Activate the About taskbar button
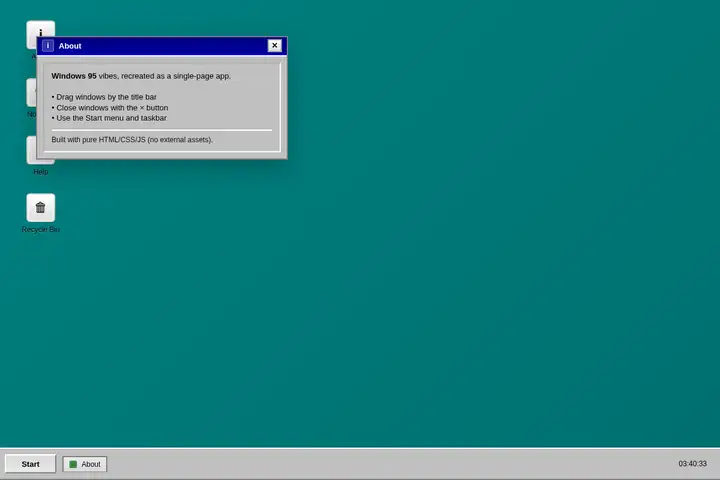Image resolution: width=720 pixels, height=480 pixels. tap(84, 464)
